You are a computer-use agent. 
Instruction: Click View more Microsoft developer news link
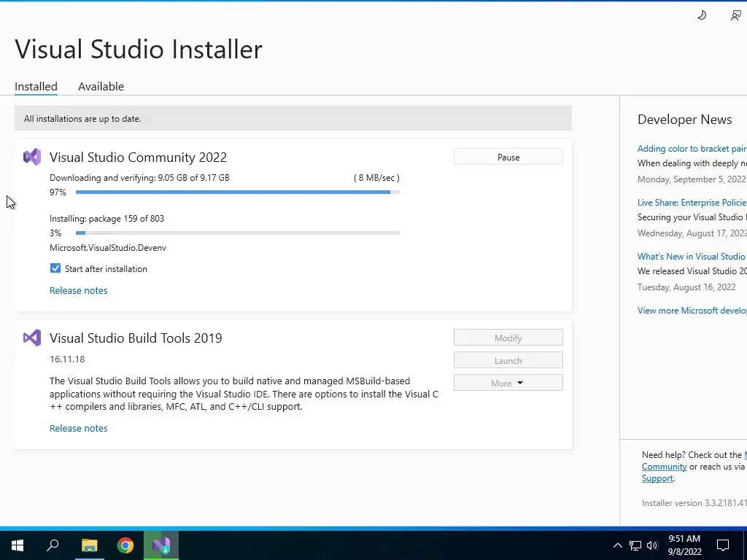pyautogui.click(x=692, y=311)
